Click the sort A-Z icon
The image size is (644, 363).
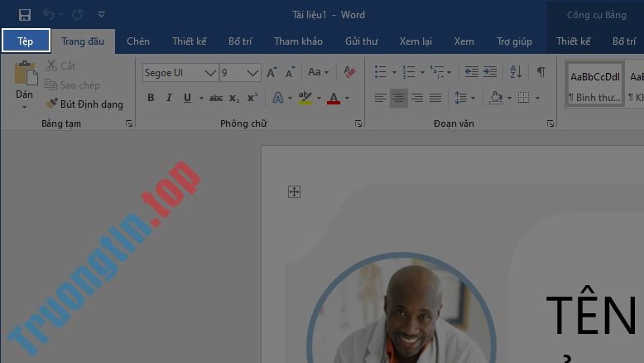coord(516,72)
